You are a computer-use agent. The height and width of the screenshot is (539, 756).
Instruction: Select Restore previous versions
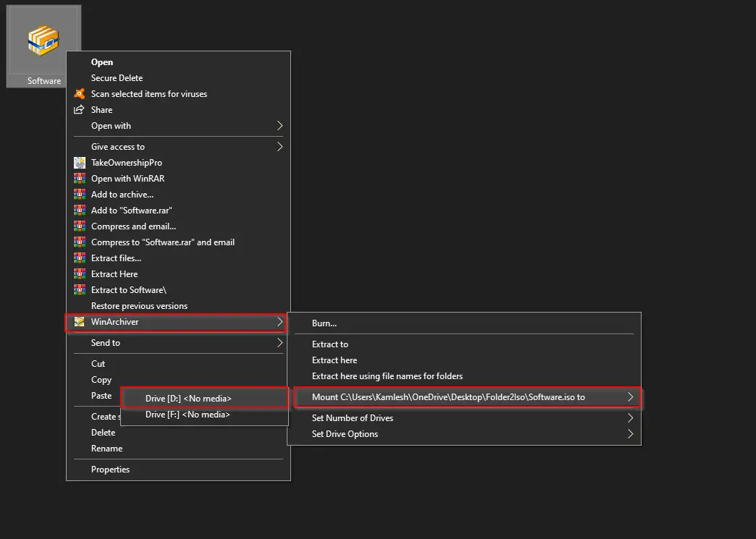178,305
